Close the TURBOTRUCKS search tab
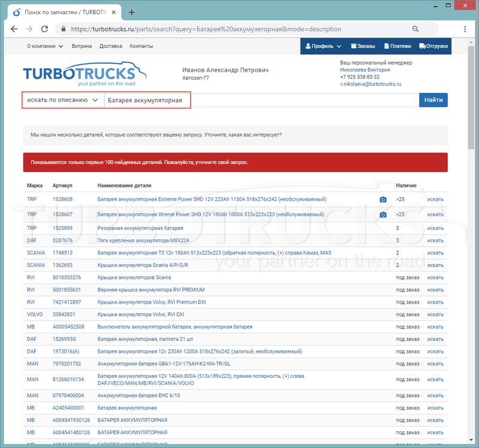This screenshot has width=479, height=448. pos(114,12)
